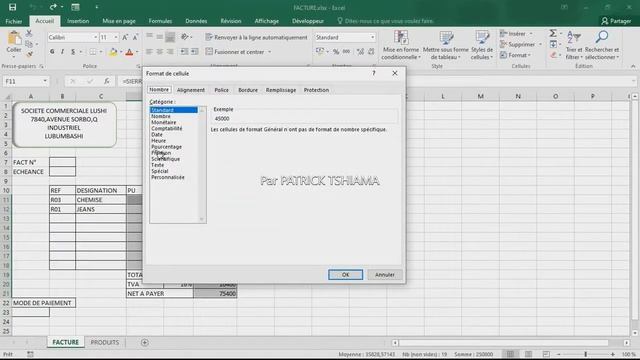Toggle underline formatting S button
Viewport: 640px width, 360px height.
pyautogui.click(x=73, y=52)
